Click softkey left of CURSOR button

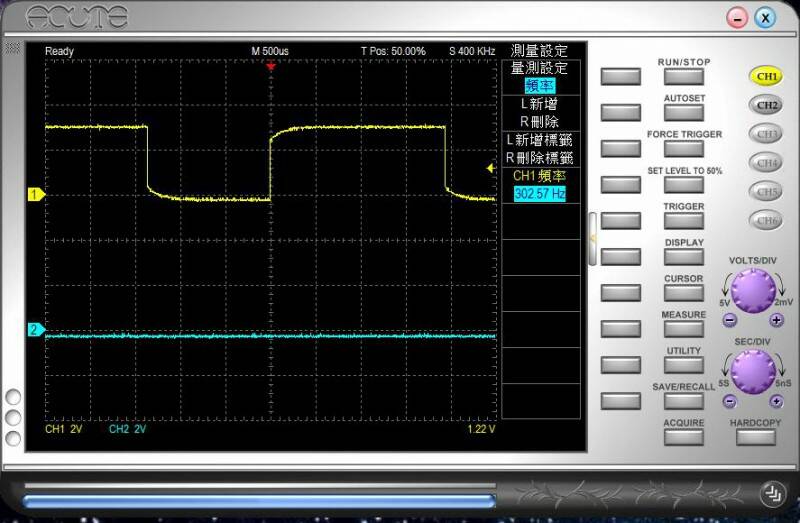coord(620,293)
